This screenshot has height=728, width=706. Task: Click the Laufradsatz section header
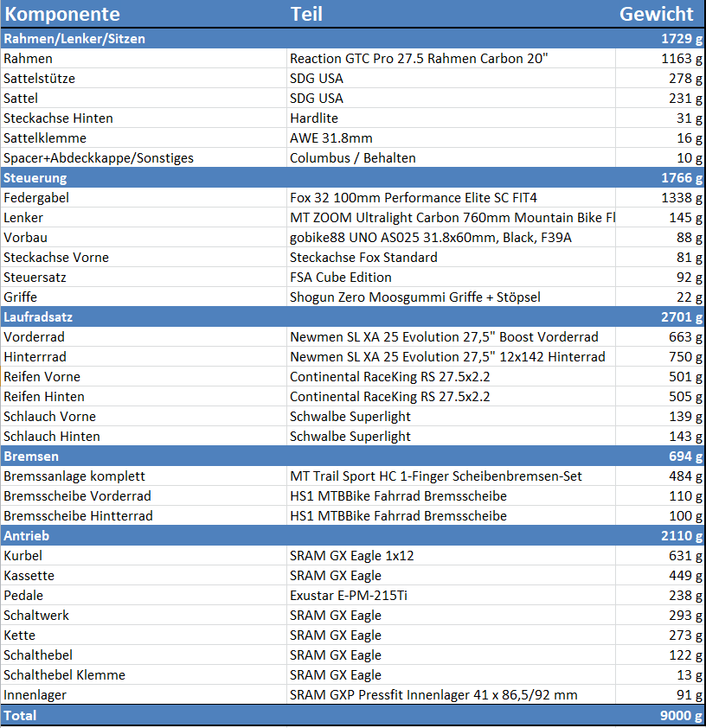pyautogui.click(x=38, y=317)
